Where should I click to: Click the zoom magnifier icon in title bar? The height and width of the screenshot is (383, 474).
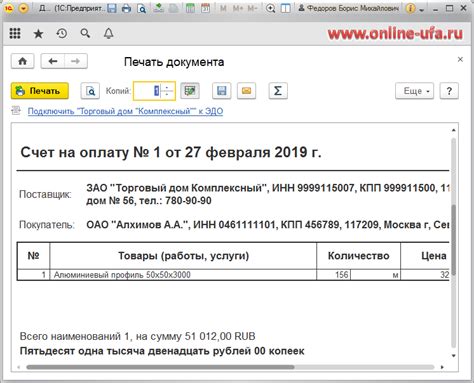tap(270, 8)
